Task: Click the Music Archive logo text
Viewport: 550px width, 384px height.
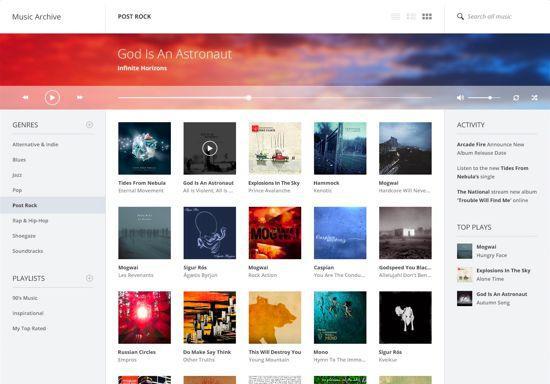Action: [x=36, y=16]
